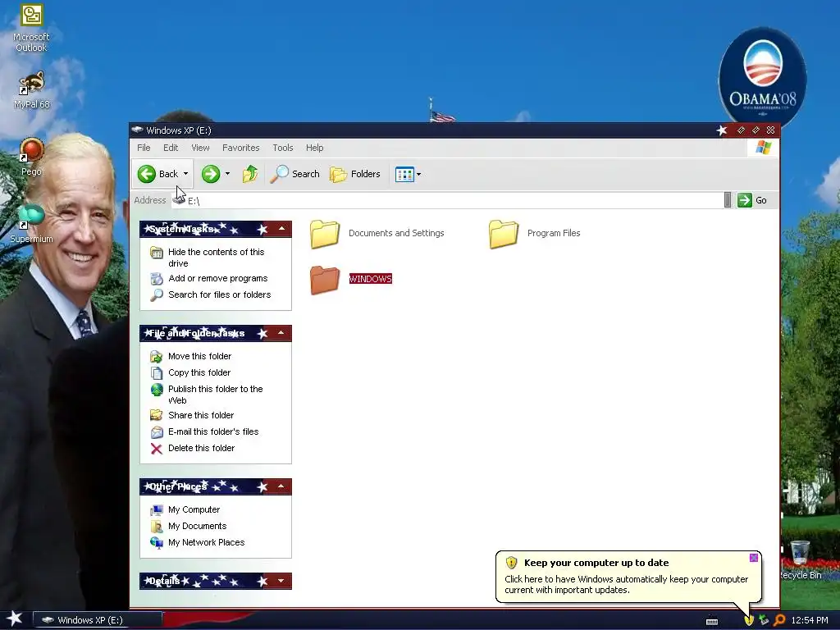Click E-mail this folder's files

point(212,431)
